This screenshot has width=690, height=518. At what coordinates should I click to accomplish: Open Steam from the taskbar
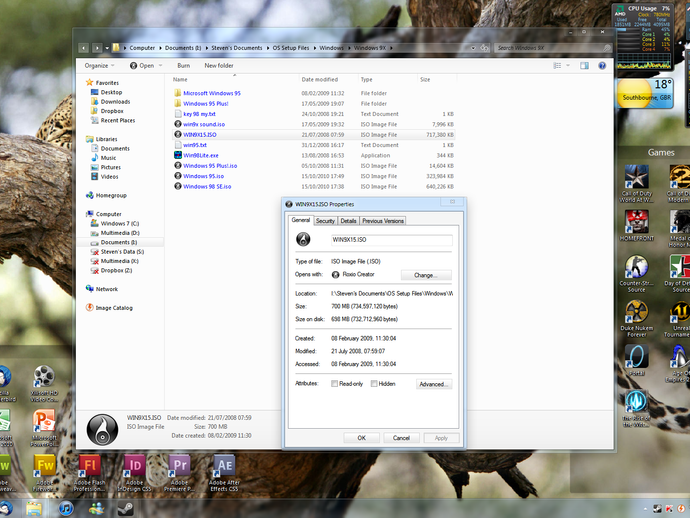125,508
